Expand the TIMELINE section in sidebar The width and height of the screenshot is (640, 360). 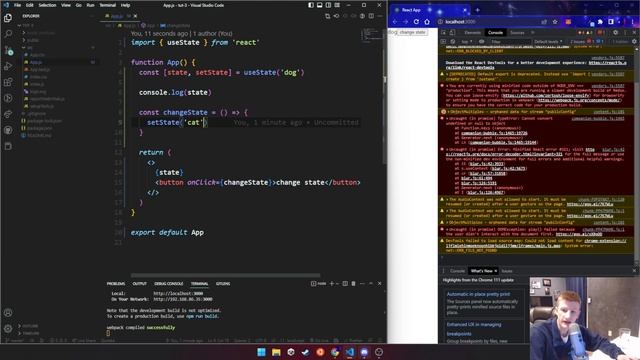point(30,333)
